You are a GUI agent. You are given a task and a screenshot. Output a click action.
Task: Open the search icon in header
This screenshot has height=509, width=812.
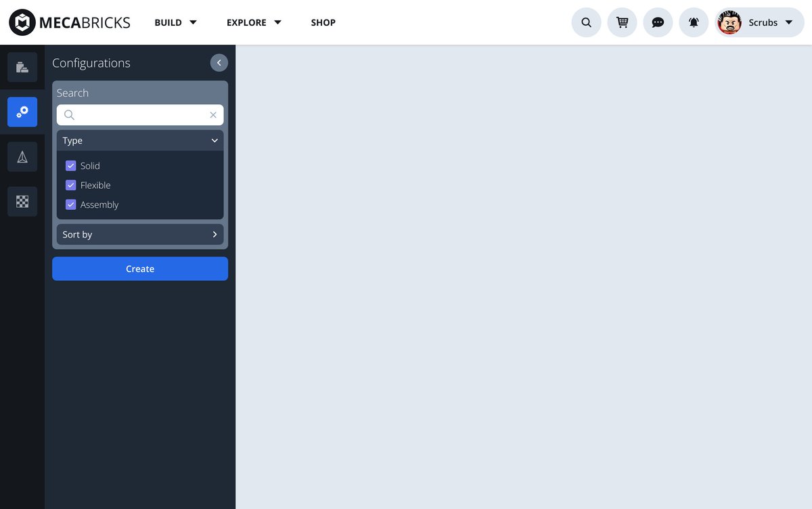point(587,22)
